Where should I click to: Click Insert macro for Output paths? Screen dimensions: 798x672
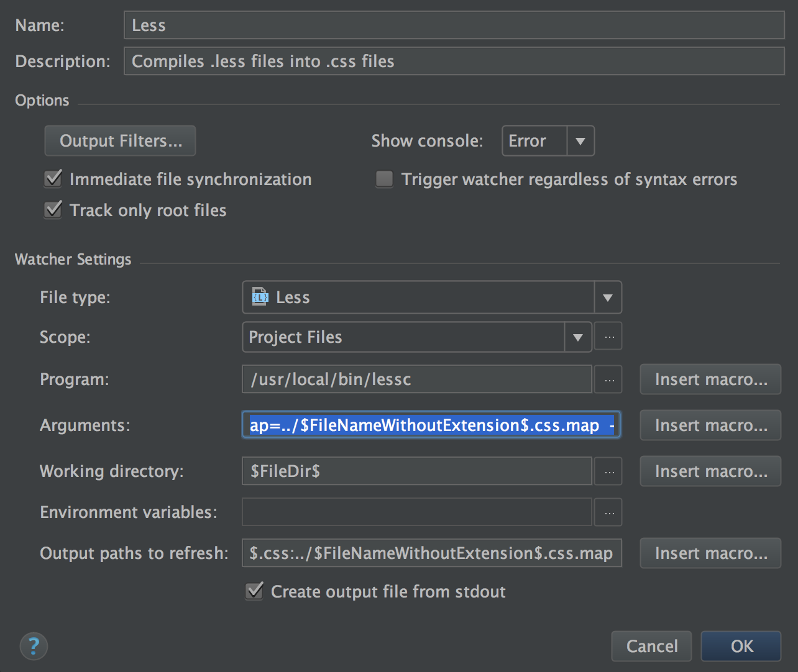pos(710,553)
